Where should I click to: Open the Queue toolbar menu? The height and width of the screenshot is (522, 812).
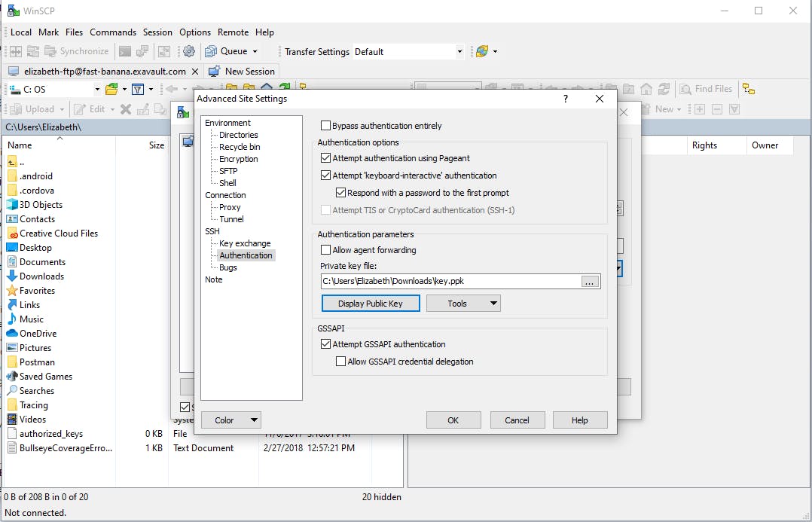(x=234, y=51)
